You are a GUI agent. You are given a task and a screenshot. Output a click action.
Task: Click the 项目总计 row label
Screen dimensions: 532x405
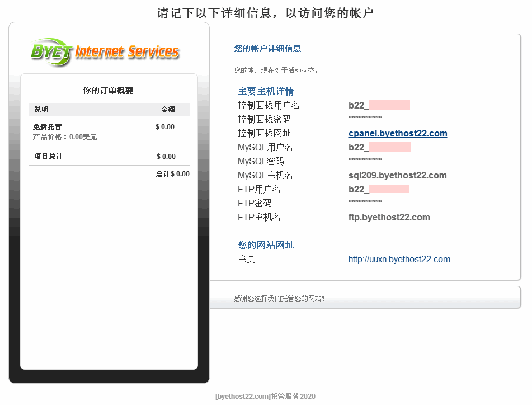[48, 157]
